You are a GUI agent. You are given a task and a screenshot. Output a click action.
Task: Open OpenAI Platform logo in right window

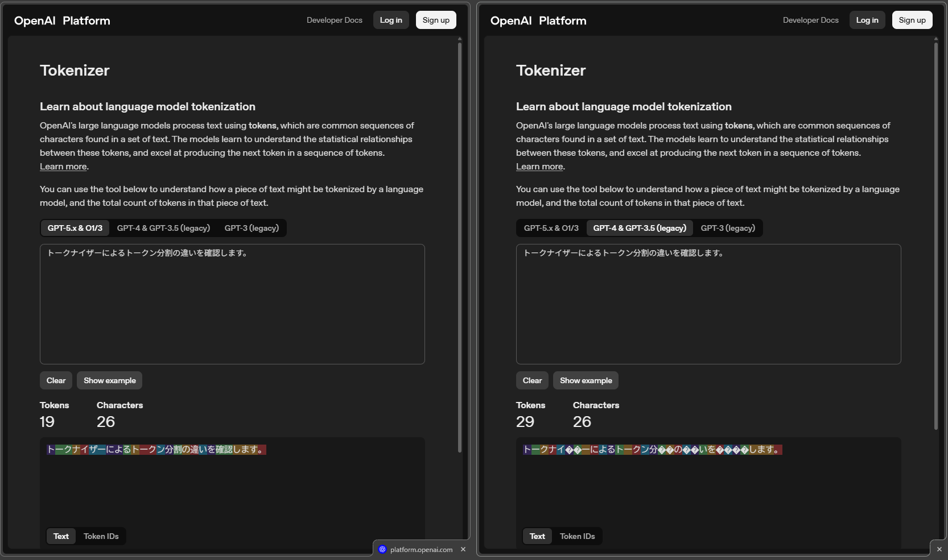point(538,20)
